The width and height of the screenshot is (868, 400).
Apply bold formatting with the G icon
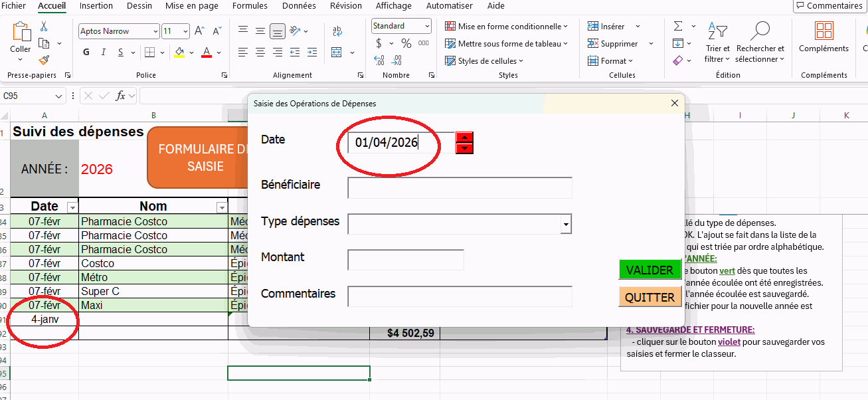click(x=86, y=52)
